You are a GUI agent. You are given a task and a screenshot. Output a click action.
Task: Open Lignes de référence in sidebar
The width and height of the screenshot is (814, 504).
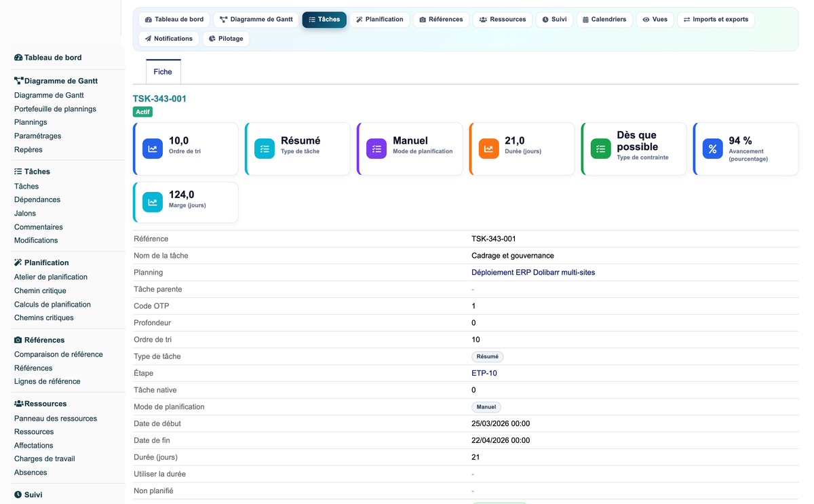(x=47, y=382)
